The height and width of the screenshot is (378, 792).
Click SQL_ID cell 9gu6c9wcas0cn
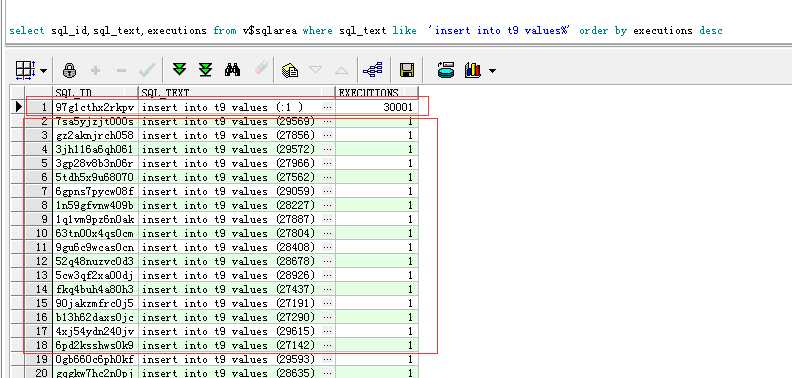(95, 248)
